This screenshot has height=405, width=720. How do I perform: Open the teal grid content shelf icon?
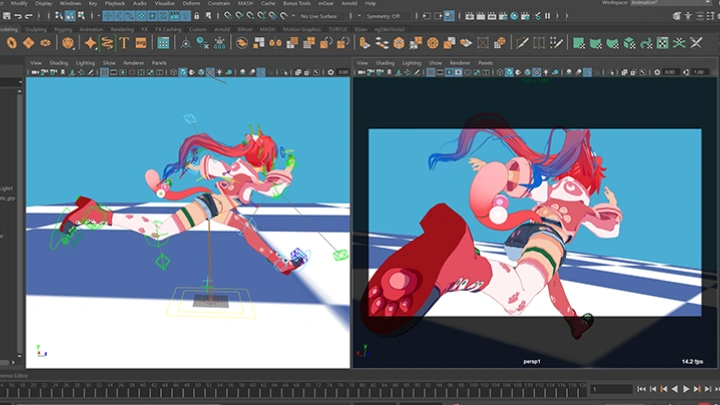pos(163,43)
